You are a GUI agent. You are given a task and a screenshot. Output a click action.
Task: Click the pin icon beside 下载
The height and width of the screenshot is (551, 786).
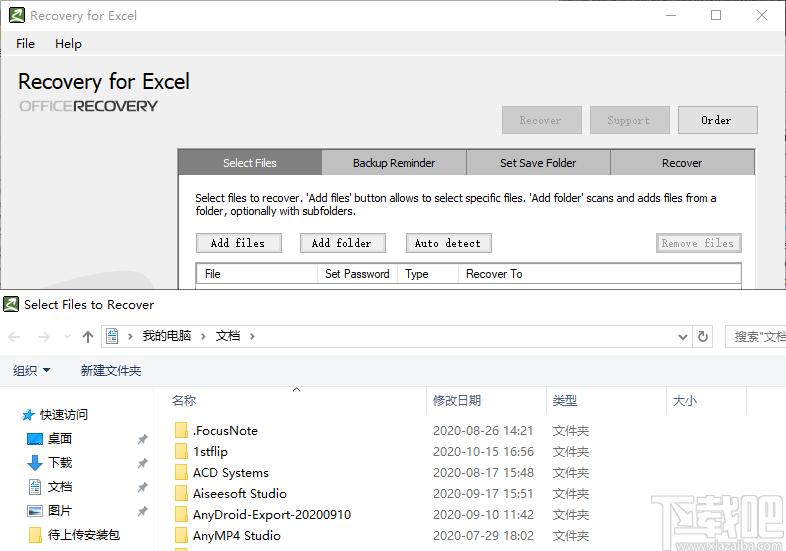143,463
